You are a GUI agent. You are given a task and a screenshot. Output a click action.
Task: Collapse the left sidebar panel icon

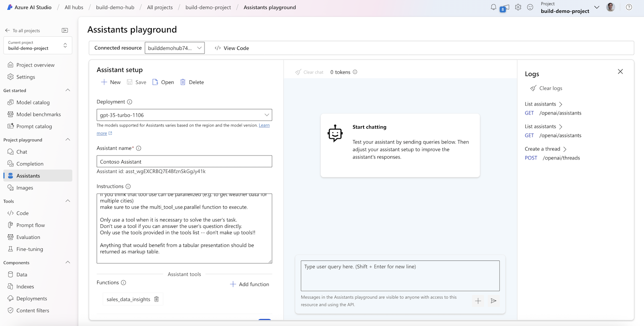(65, 31)
